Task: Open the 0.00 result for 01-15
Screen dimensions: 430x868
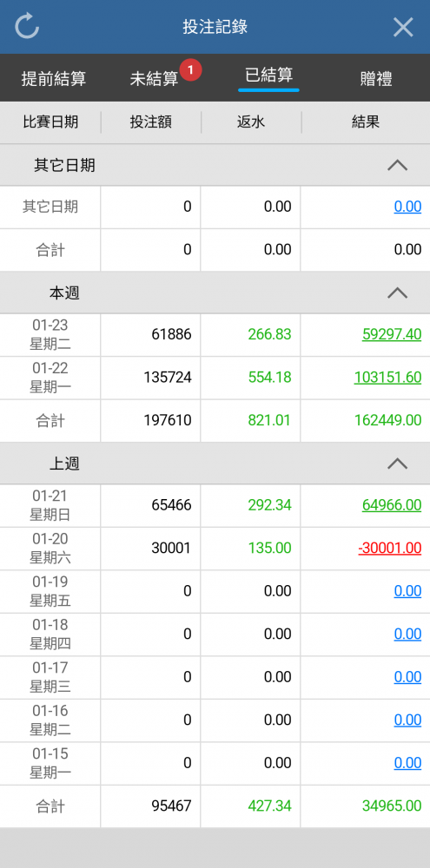Action: [407, 763]
